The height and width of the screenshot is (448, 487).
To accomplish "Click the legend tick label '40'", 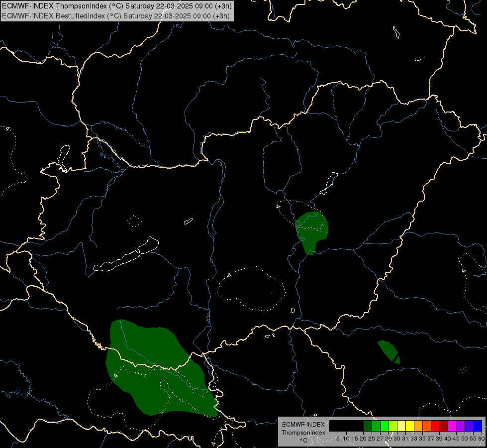I will (x=448, y=439).
